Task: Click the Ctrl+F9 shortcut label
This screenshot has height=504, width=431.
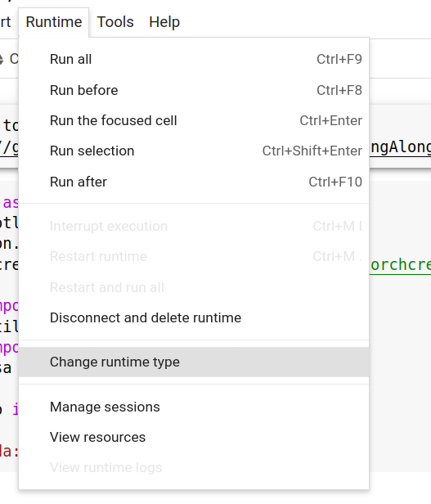Action: coord(339,60)
